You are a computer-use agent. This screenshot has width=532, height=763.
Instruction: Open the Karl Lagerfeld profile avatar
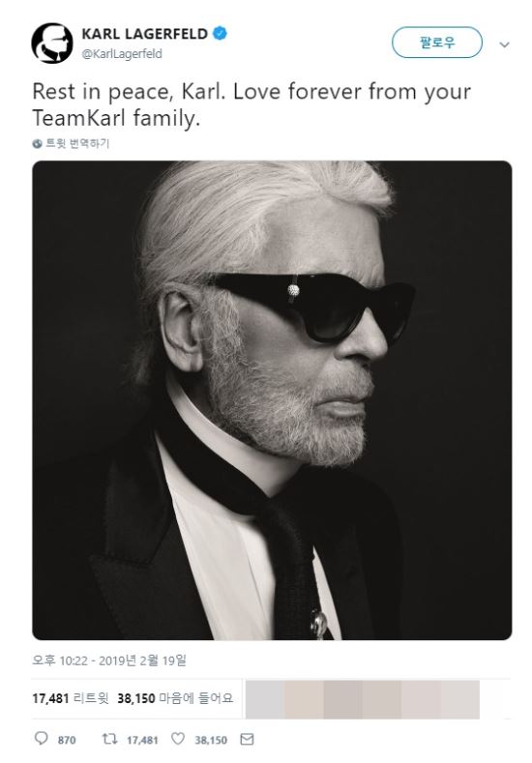[x=52, y=44]
